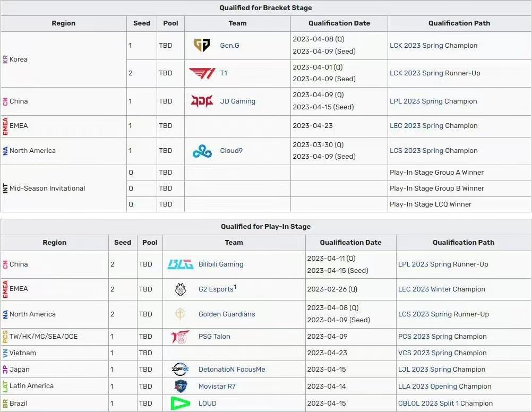Click the Gen.G team logo
532x412 pixels.
point(202,45)
